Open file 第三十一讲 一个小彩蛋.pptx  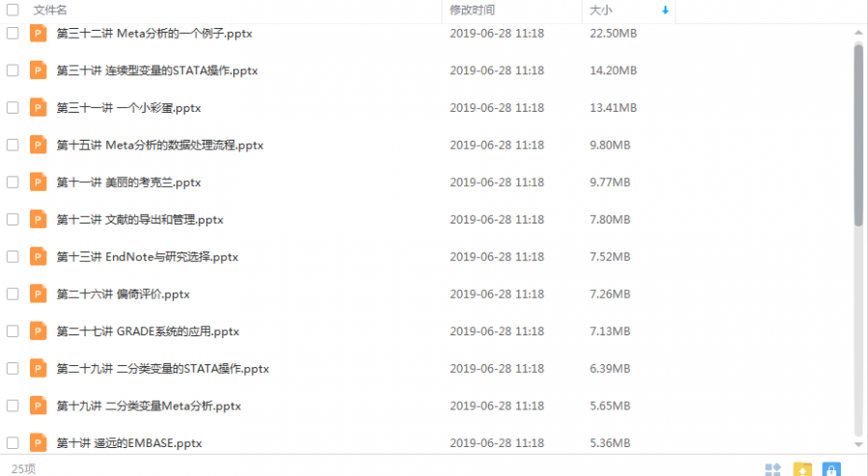pos(128,108)
